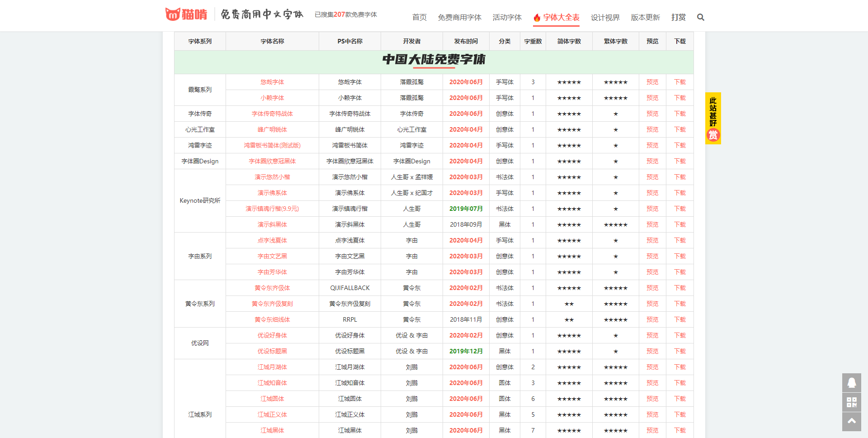This screenshot has width=868, height=438.
Task: Open 设计视界 nav item
Action: [x=605, y=17]
